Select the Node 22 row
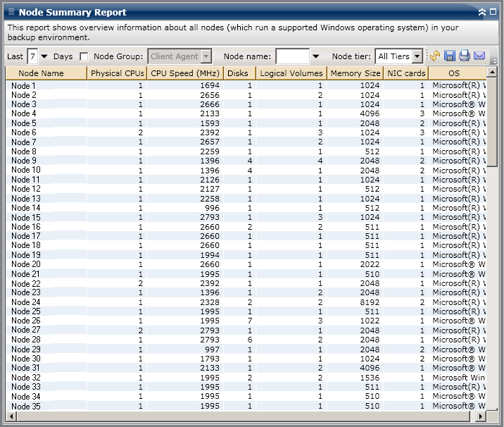Viewport: 504px width, 427px height. (246, 283)
